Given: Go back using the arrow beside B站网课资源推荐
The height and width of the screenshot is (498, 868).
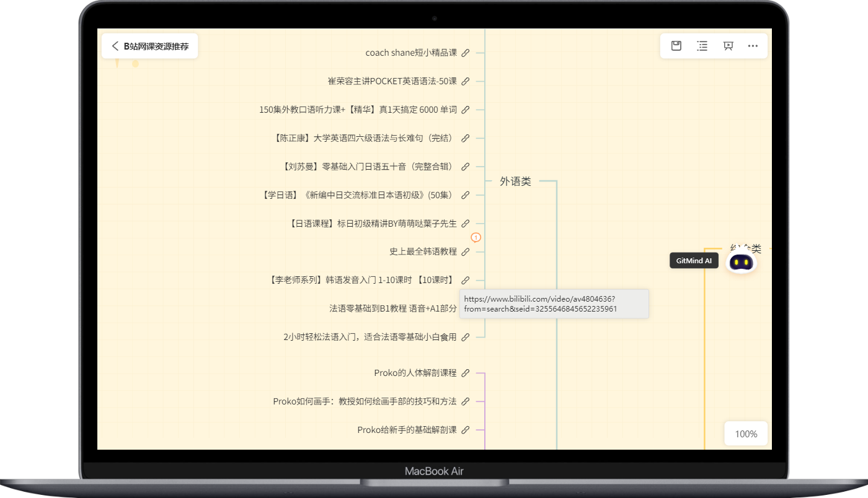Looking at the screenshot, I should pyautogui.click(x=115, y=46).
